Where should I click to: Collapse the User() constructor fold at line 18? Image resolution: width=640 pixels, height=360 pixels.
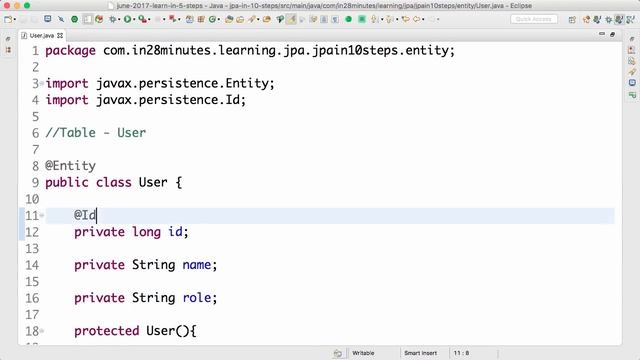click(x=42, y=331)
